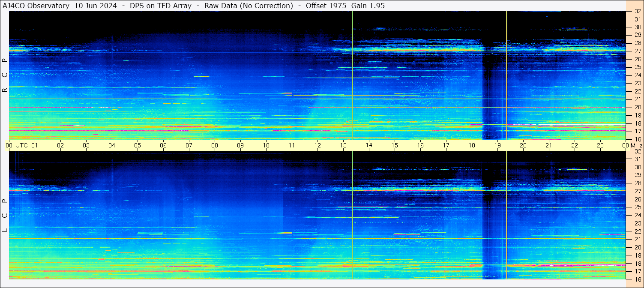Click the 13 hour label on the UTC axis
Image resolution: width=644 pixels, height=288 pixels.
click(343, 145)
